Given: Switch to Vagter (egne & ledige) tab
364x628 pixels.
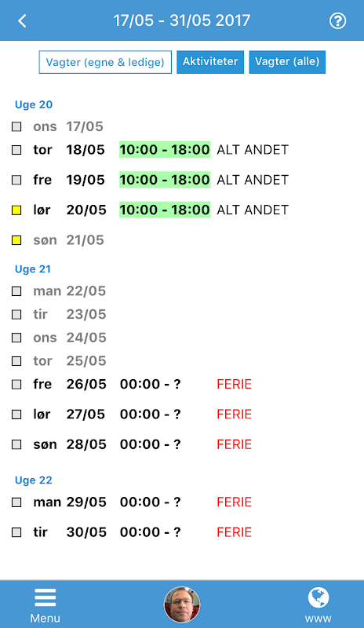Looking at the screenshot, I should click(x=105, y=62).
